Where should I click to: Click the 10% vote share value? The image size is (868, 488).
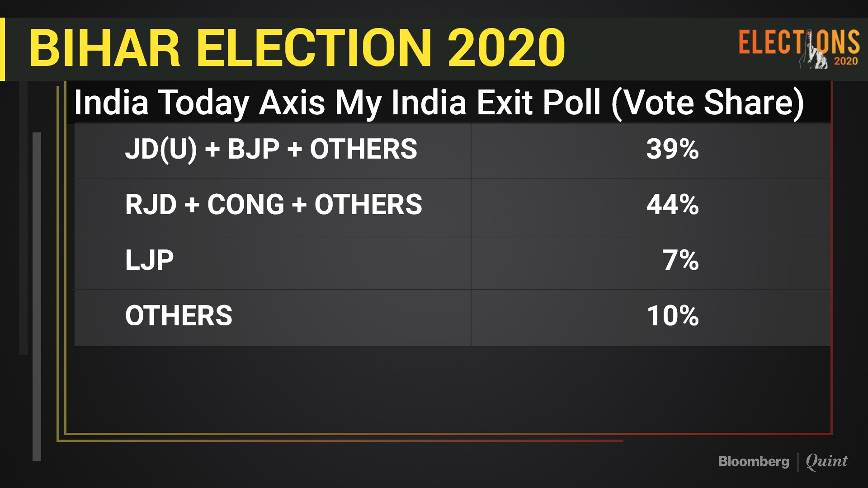pyautogui.click(x=672, y=315)
